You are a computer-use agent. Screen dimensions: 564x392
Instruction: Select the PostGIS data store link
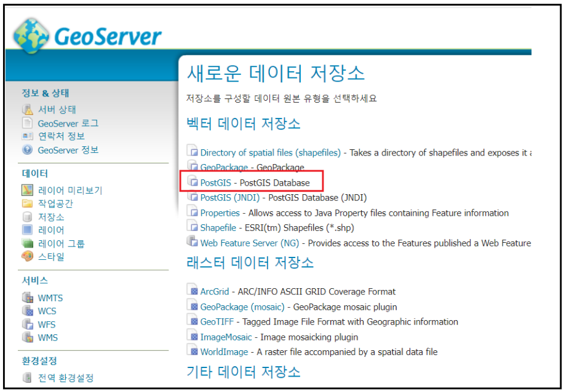216,183
